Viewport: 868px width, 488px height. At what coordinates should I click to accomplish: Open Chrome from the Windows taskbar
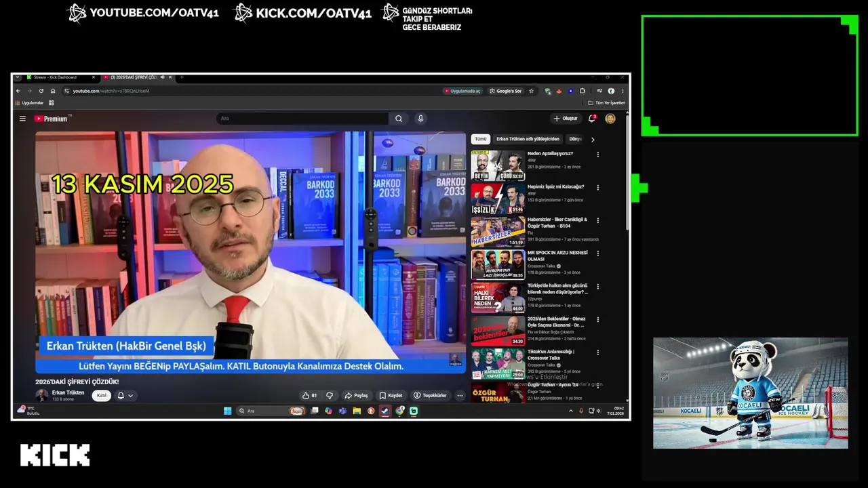click(x=399, y=411)
